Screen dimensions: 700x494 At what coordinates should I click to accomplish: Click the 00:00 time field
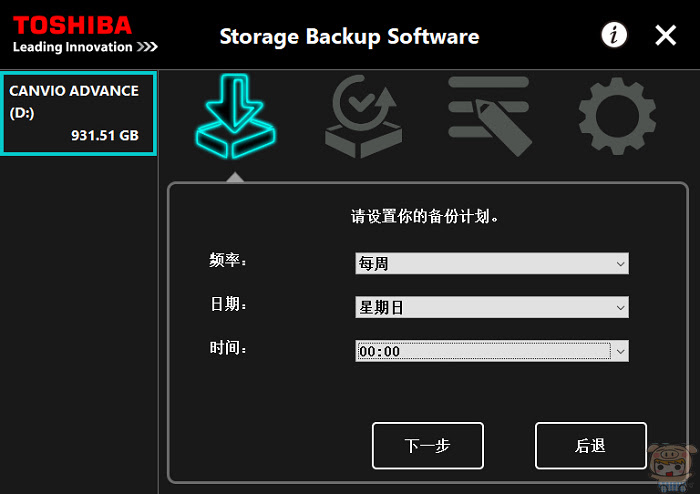pyautogui.click(x=484, y=351)
